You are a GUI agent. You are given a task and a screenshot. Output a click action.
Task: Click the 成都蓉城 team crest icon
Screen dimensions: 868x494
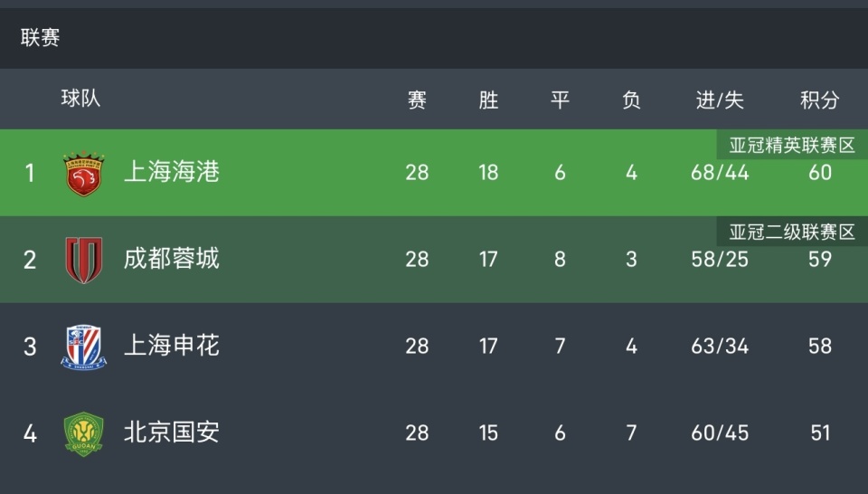pos(83,260)
